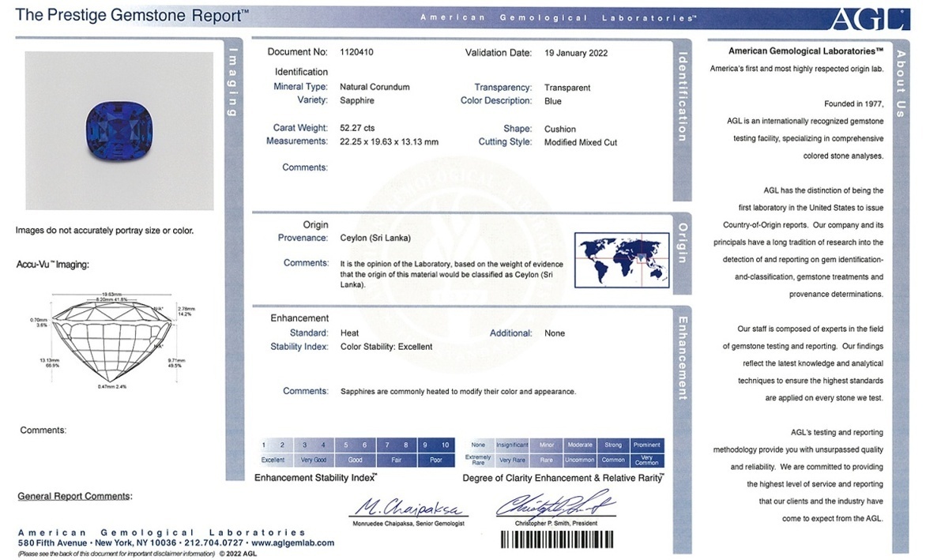Click the Poor stability index cell
This screenshot has height=560, width=926.
point(436,460)
